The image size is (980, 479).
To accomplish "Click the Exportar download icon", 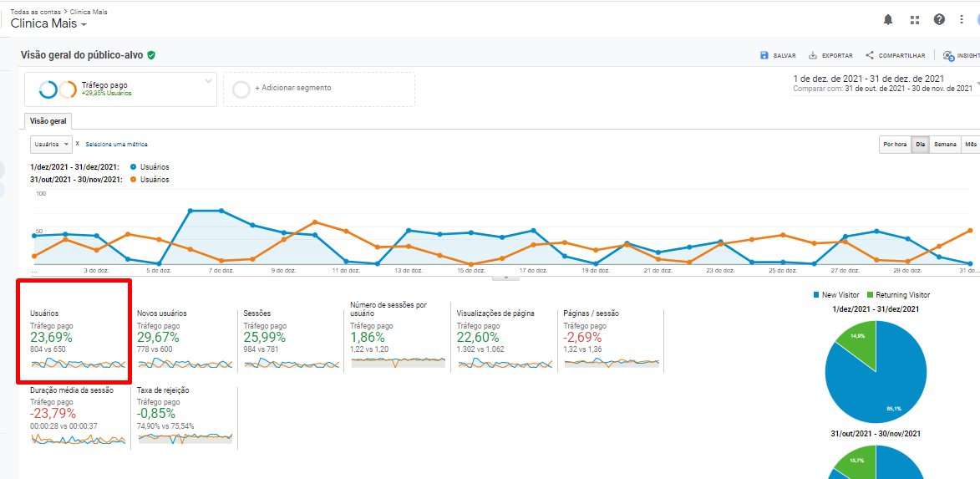I will [813, 55].
